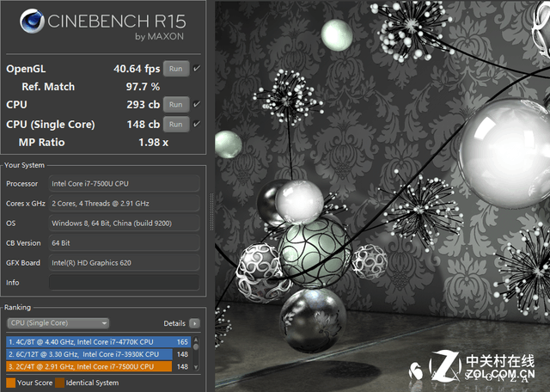The width and height of the screenshot is (550, 392).
Task: Click the GFX Board field showing HD Graphics 620
Action: point(124,262)
